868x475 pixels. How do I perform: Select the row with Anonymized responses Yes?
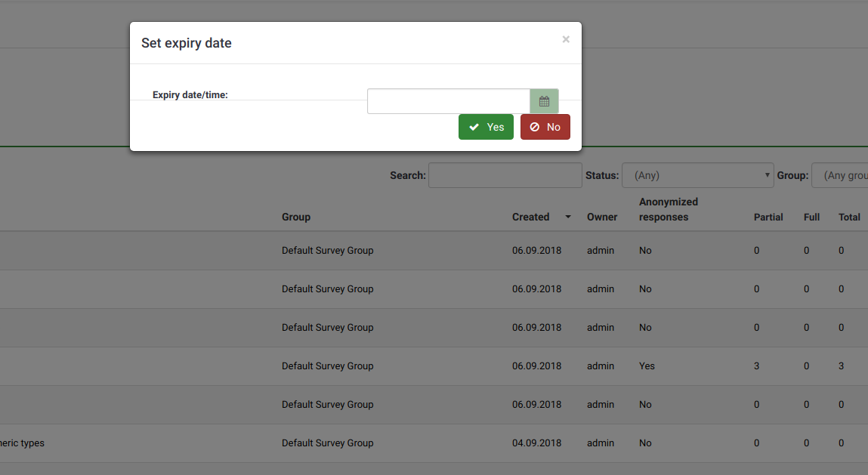pyautogui.click(x=647, y=366)
